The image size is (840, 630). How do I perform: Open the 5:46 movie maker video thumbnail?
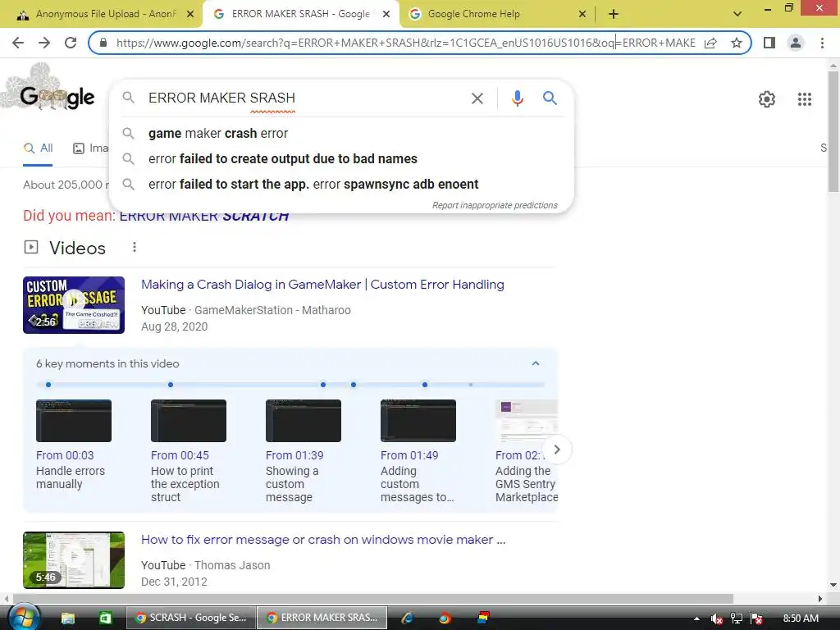(74, 560)
